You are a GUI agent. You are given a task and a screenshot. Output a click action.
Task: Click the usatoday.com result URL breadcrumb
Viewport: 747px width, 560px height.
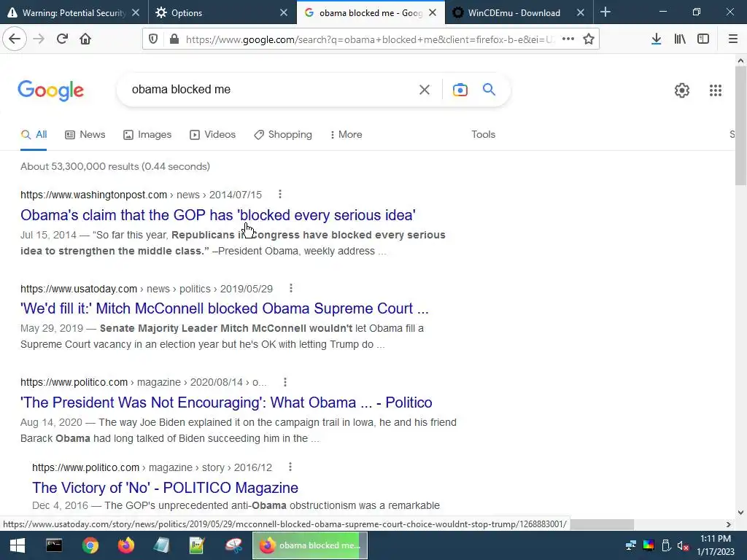pos(146,289)
